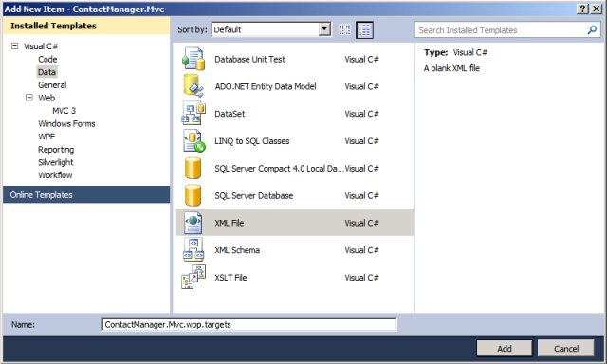
Task: Click the 'SQL Server Compact 4.0 Local Da...' label
Action: (x=279, y=169)
